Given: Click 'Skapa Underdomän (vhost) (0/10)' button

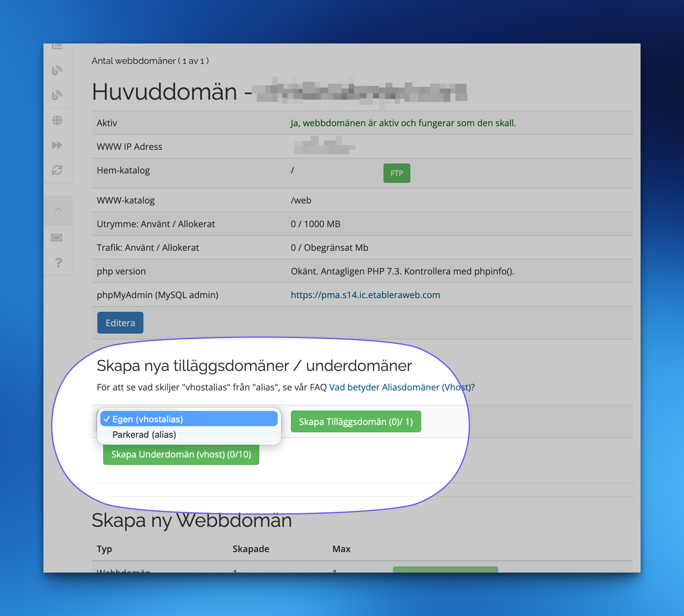Looking at the screenshot, I should tap(181, 454).
